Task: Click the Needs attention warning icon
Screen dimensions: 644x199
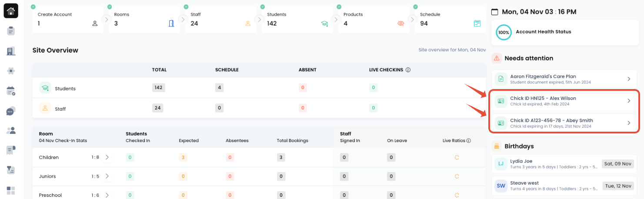Action: click(497, 58)
